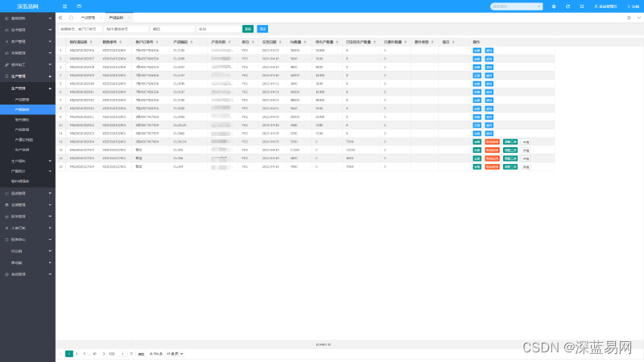Viewport: 644px width, 362px height.
Task: Click the sort icon on the first column header
Action: pos(91,43)
